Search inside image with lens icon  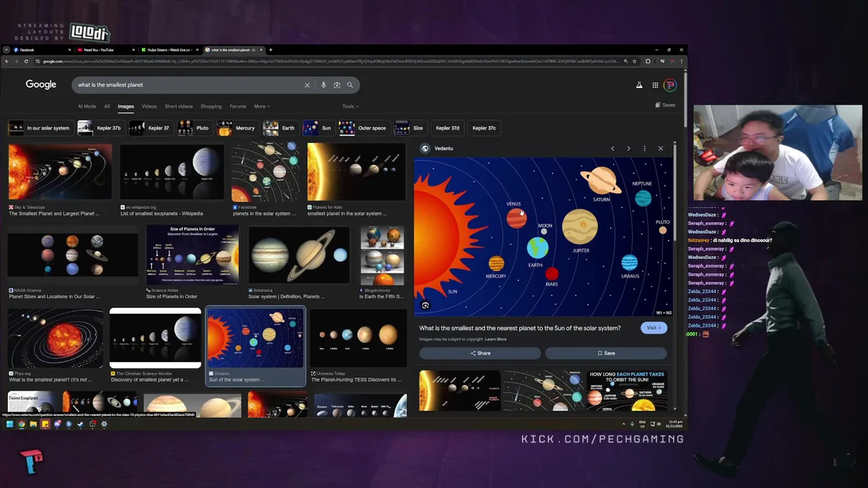coord(425,306)
